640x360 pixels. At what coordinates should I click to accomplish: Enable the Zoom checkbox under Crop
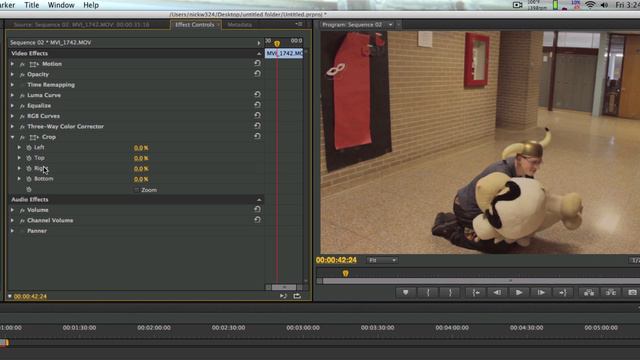pos(137,190)
